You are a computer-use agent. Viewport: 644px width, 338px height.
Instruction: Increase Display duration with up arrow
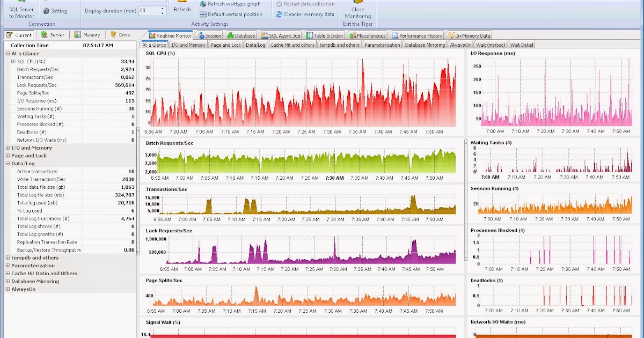(x=163, y=8)
